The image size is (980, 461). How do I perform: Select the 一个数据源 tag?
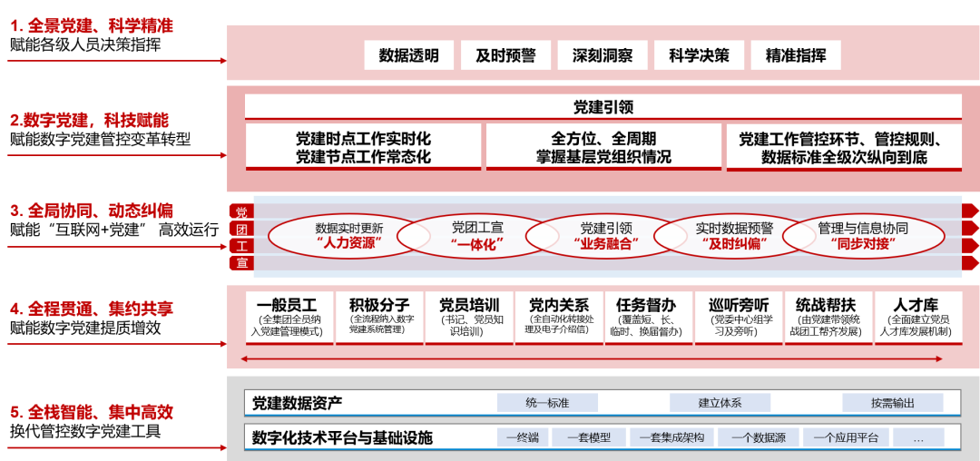point(759,437)
